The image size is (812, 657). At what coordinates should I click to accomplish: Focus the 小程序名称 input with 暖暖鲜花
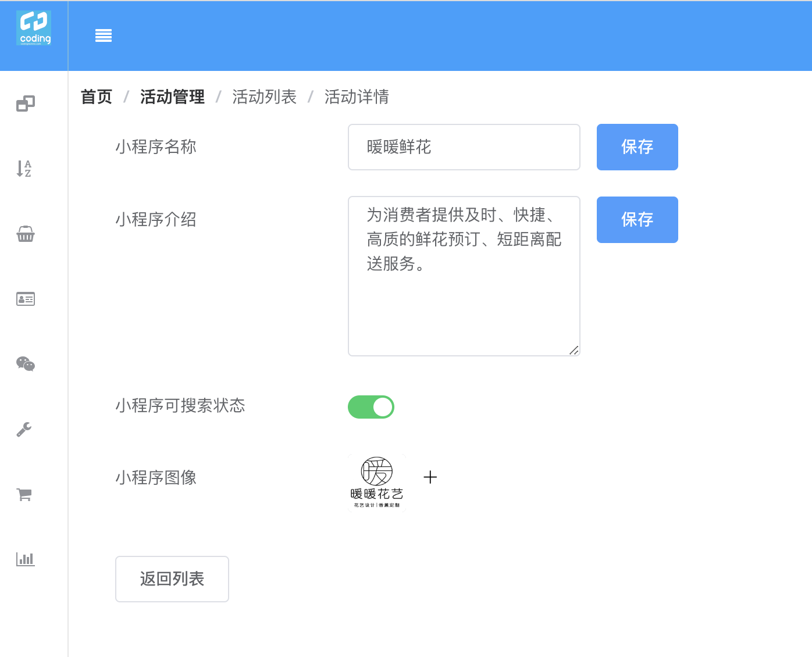coord(464,147)
